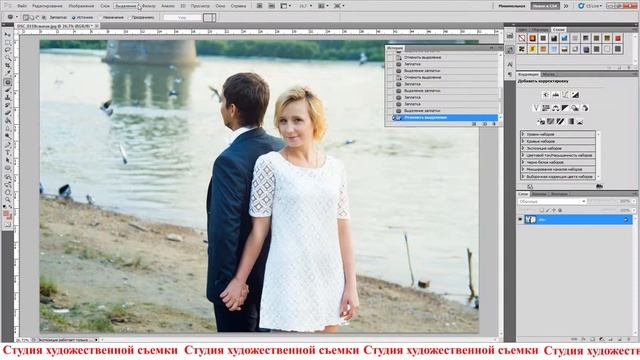The width and height of the screenshot is (640, 360).
Task: Select the Источник patch option
Action: (x=82, y=18)
